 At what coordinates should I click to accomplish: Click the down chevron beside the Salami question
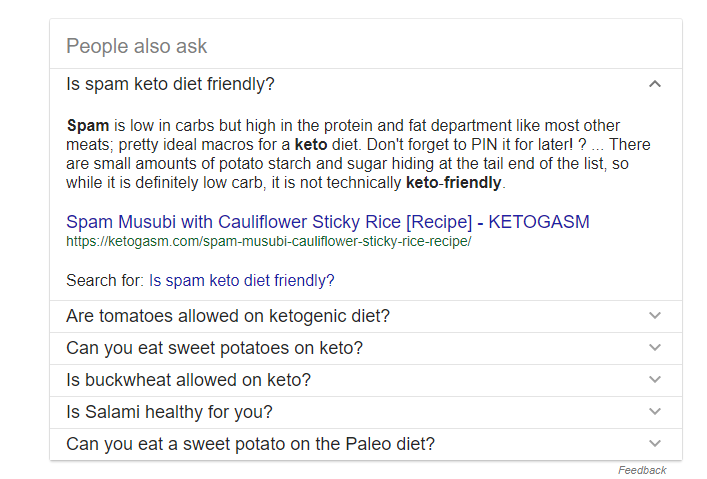pos(655,412)
